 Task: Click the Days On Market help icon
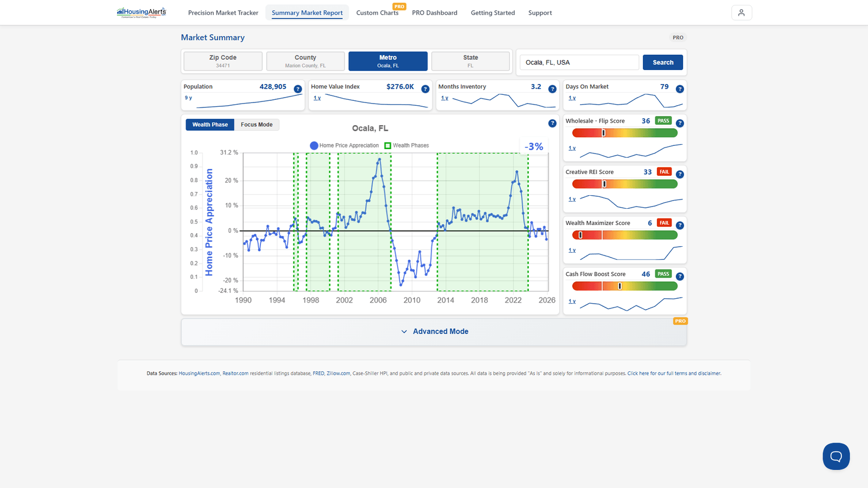680,89
